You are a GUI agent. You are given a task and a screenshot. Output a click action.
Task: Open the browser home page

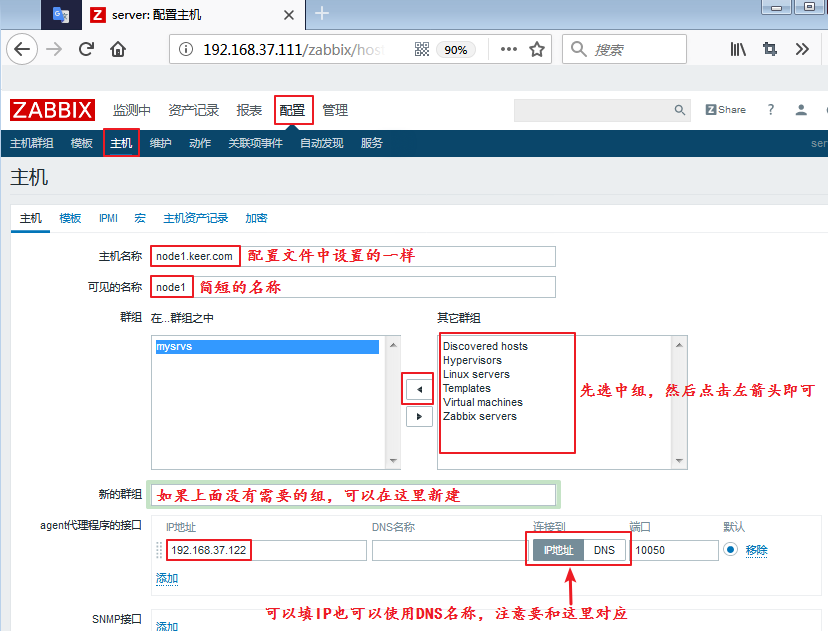coord(118,49)
